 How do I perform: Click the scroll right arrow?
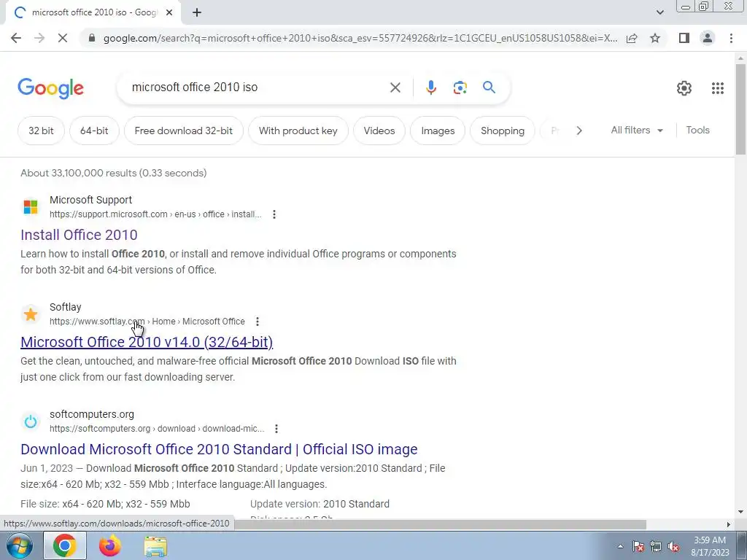tap(729, 524)
